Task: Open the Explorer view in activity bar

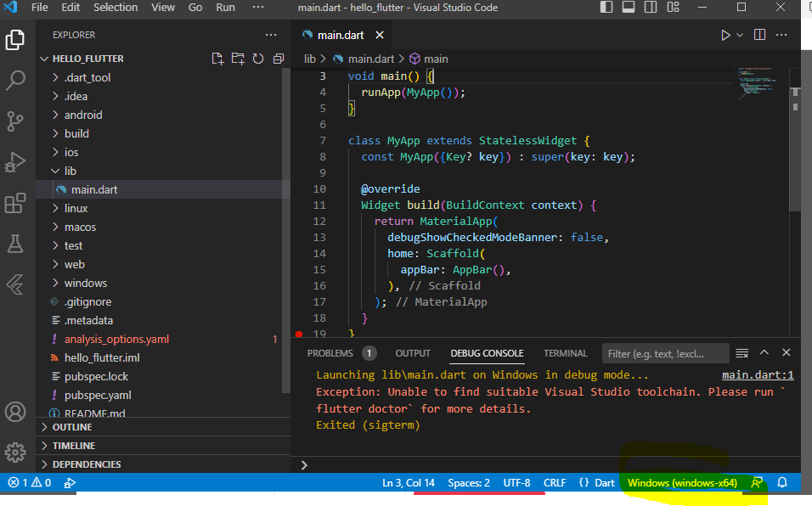Action: (15, 40)
